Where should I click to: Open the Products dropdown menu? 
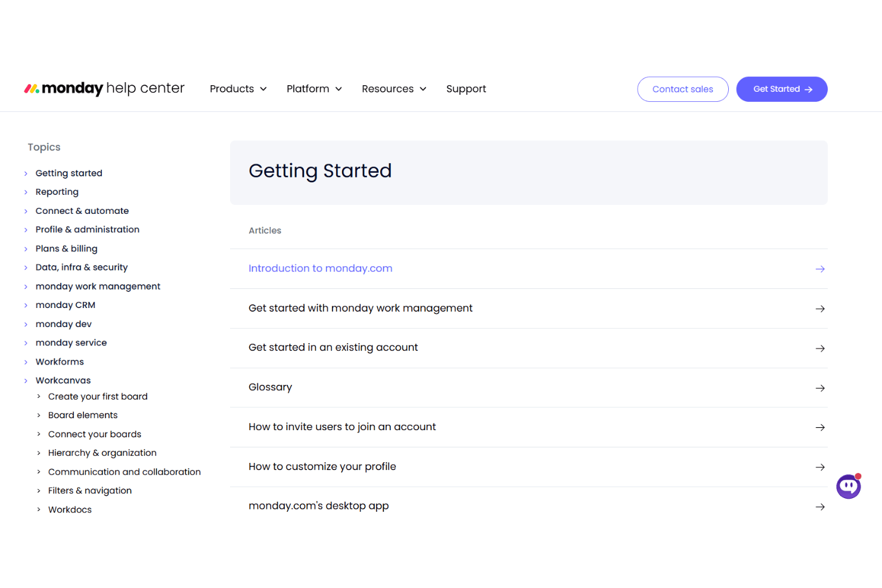pyautogui.click(x=238, y=89)
